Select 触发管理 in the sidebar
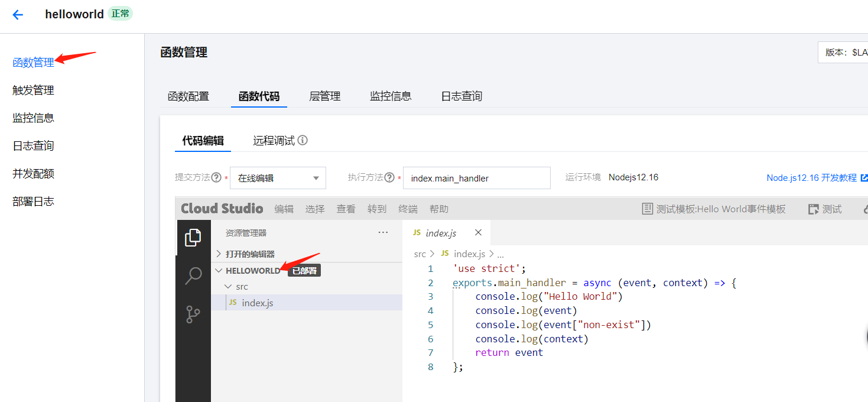868x402 pixels. tap(33, 90)
